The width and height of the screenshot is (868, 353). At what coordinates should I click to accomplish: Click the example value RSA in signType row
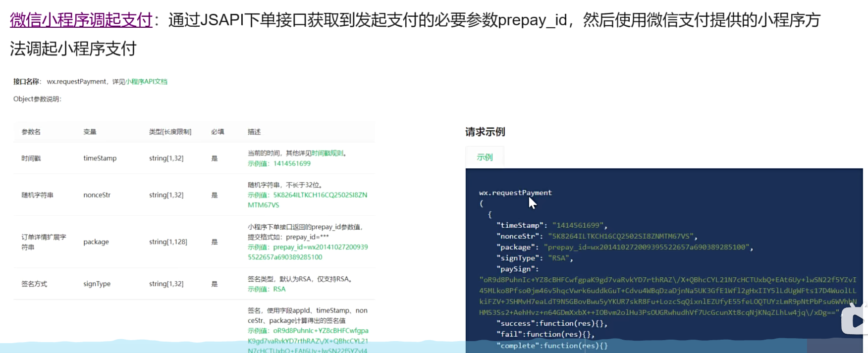279,289
